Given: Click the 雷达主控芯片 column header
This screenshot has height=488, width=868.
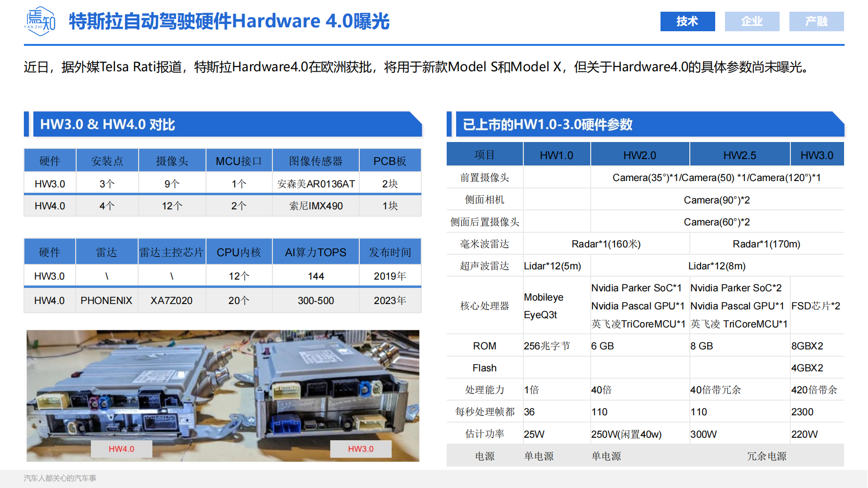Looking at the screenshot, I should point(171,252).
